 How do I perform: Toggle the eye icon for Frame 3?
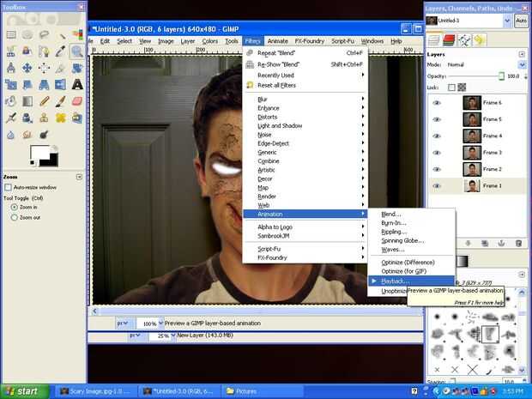[437, 153]
